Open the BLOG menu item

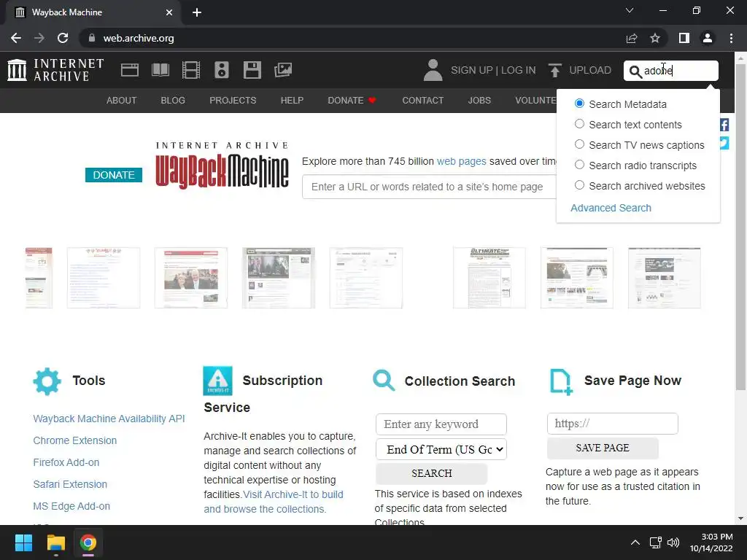click(x=173, y=101)
